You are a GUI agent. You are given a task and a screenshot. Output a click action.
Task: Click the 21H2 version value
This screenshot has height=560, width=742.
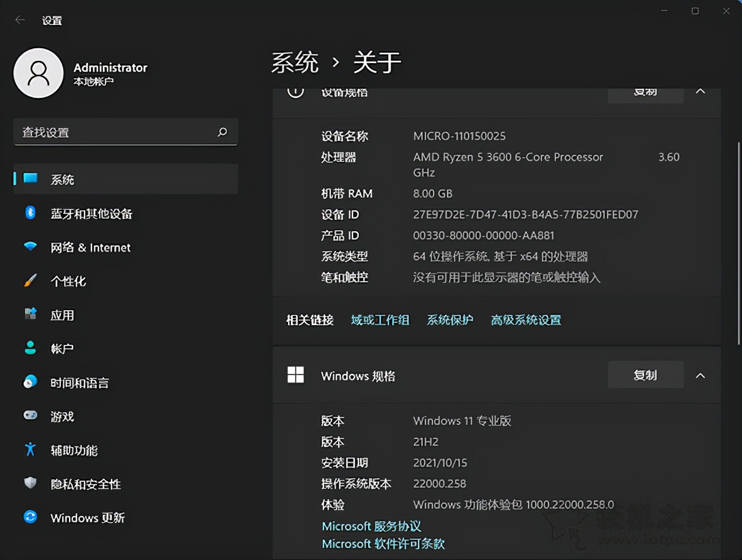425,442
